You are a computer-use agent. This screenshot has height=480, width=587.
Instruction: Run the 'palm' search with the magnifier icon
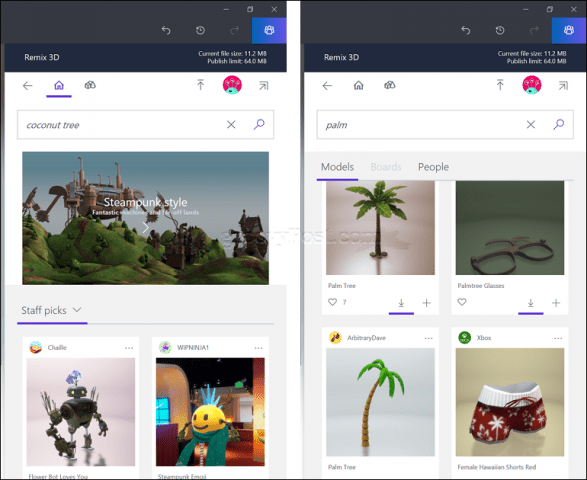(x=559, y=124)
